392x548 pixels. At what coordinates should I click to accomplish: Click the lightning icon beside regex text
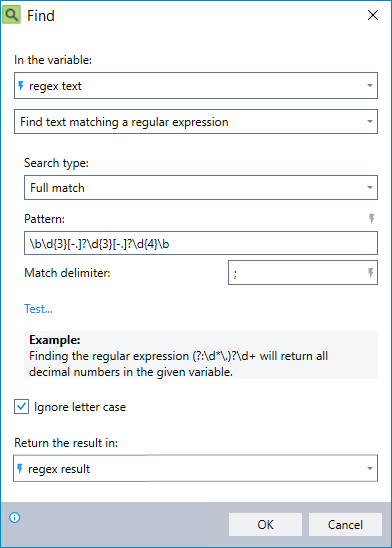coord(21,86)
